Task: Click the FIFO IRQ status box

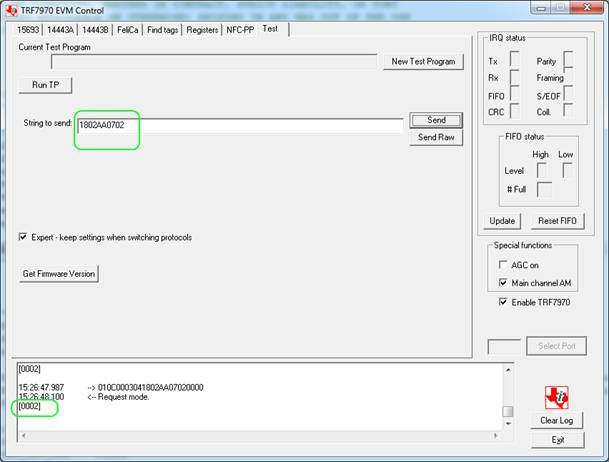Action: (515, 94)
